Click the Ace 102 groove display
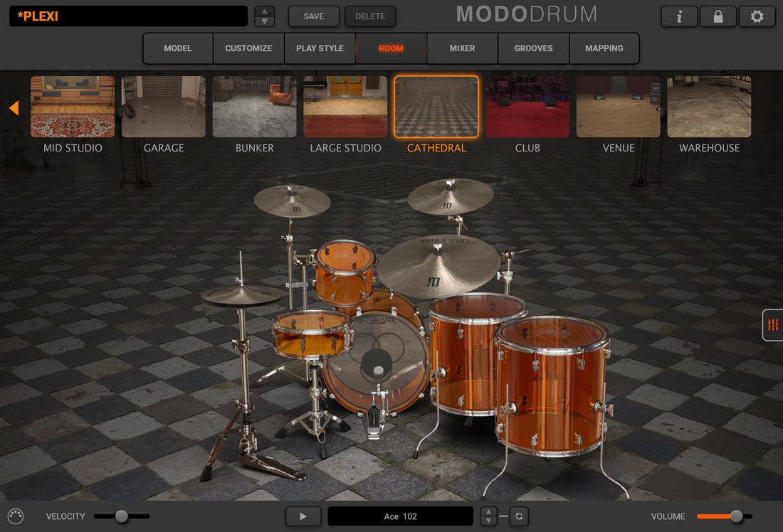The height and width of the screenshot is (532, 783). [x=401, y=516]
